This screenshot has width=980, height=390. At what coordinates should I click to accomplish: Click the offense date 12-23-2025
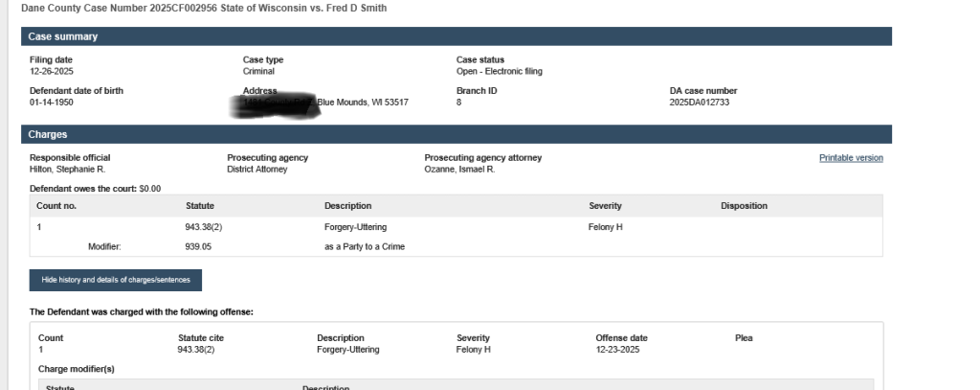point(617,350)
